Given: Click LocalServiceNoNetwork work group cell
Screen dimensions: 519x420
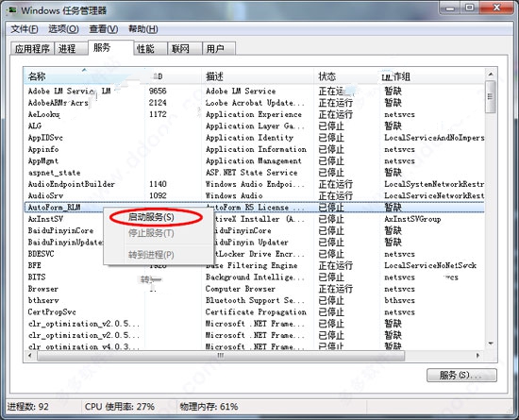Looking at the screenshot, I should (x=430, y=265).
